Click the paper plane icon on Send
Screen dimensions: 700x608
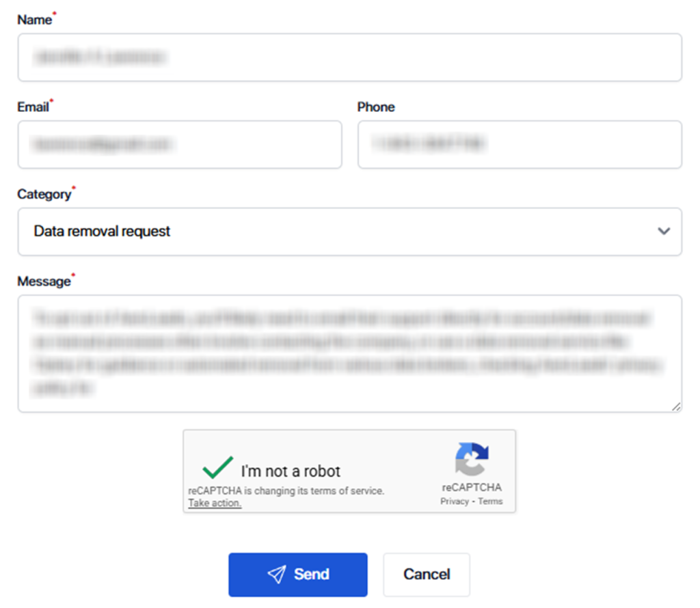point(276,575)
